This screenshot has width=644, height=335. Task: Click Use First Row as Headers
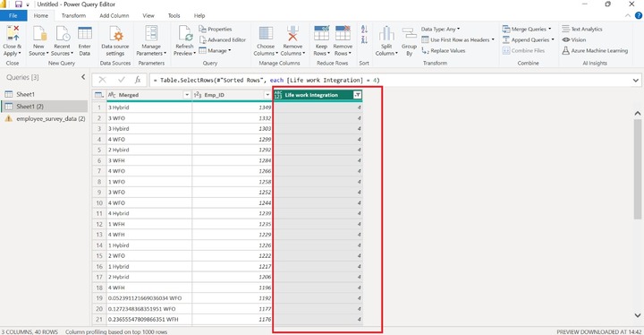click(458, 40)
